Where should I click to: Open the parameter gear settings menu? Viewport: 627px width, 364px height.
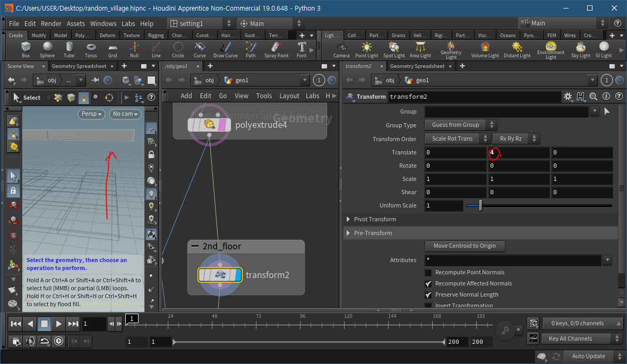click(568, 96)
